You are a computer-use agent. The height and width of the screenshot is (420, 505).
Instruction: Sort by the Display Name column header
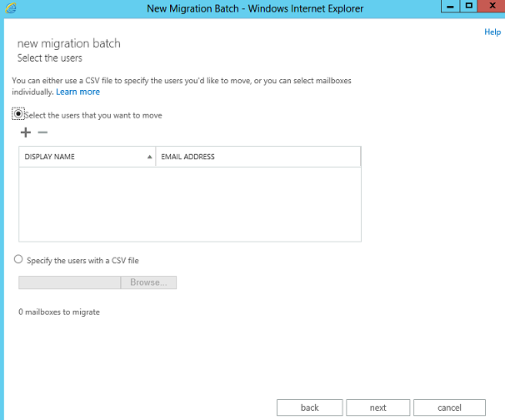pos(87,157)
